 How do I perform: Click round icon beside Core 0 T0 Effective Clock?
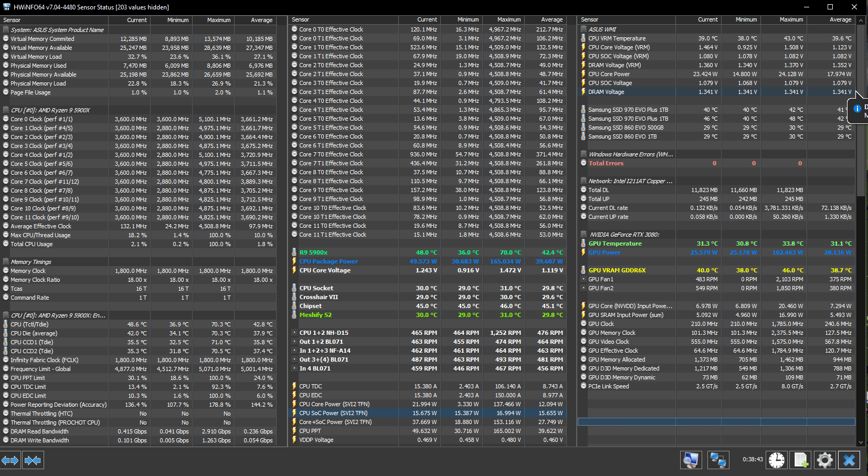click(294, 29)
